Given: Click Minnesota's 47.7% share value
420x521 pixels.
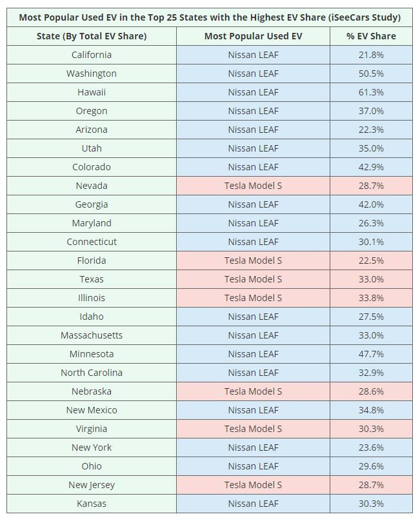Looking at the screenshot, I should coord(371,354).
